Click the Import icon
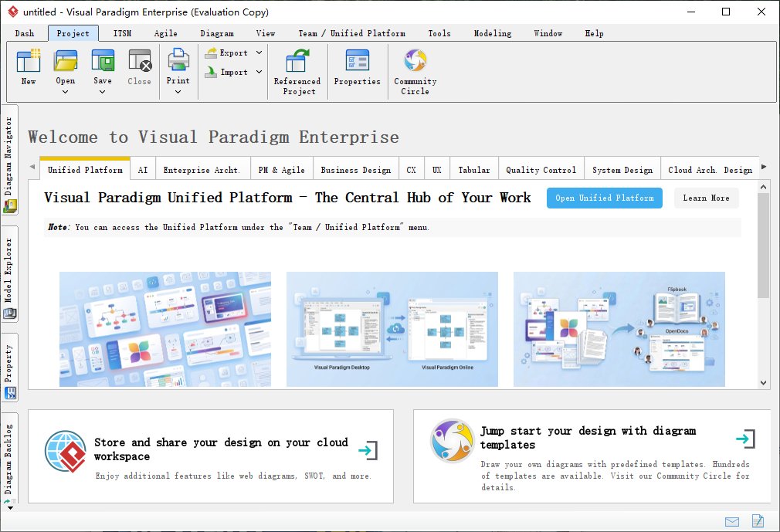The width and height of the screenshot is (780, 532). pyautogui.click(x=211, y=72)
